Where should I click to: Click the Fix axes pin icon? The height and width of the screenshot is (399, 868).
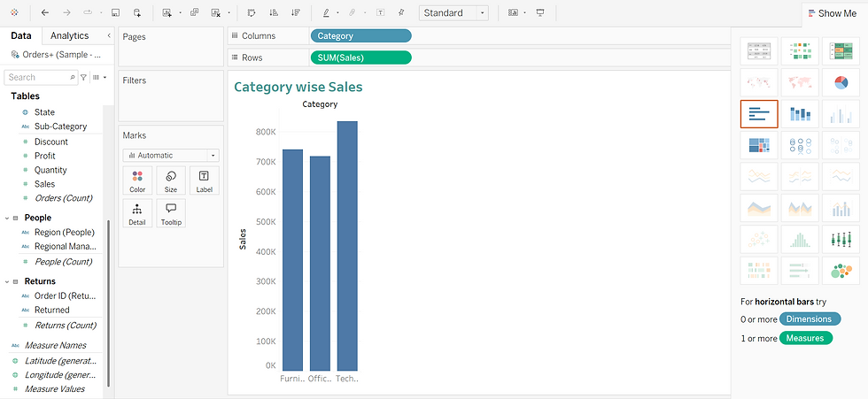pyautogui.click(x=401, y=12)
